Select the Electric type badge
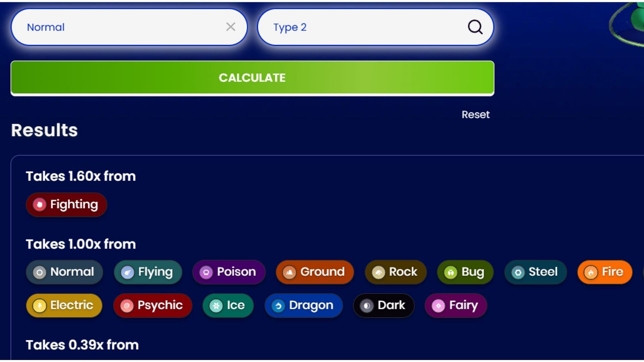 [64, 305]
